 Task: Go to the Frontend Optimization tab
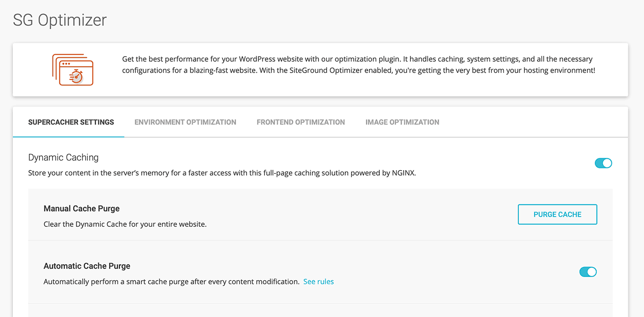301,122
